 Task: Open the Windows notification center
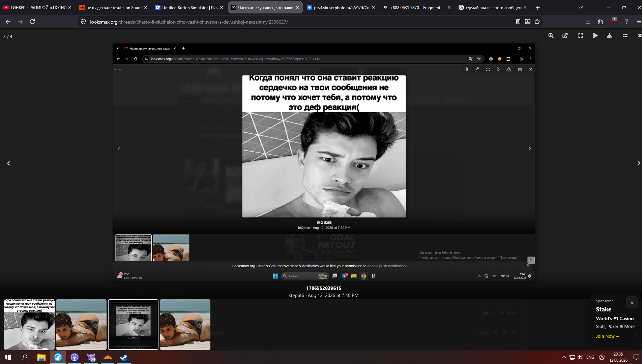[x=636, y=357]
